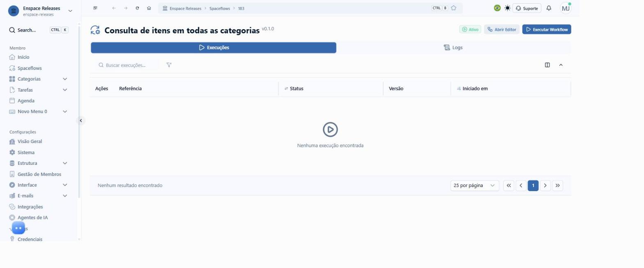
Task: Collapse the toolbar with the up chevron
Action: click(x=561, y=65)
